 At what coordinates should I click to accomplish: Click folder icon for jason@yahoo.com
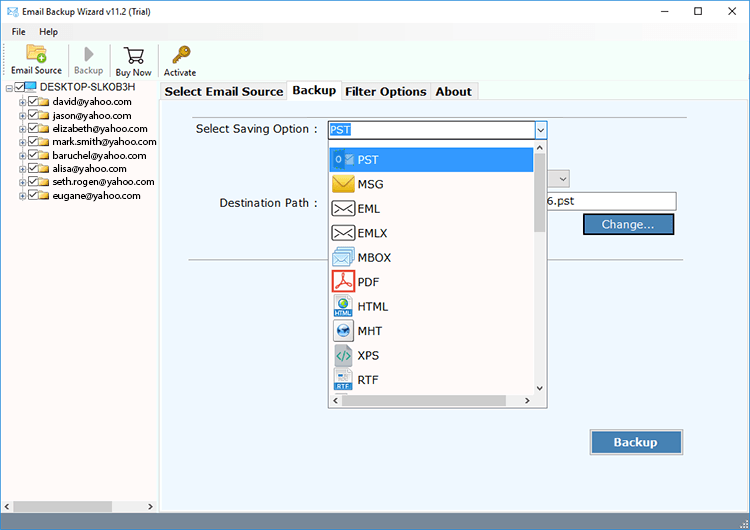(x=44, y=115)
